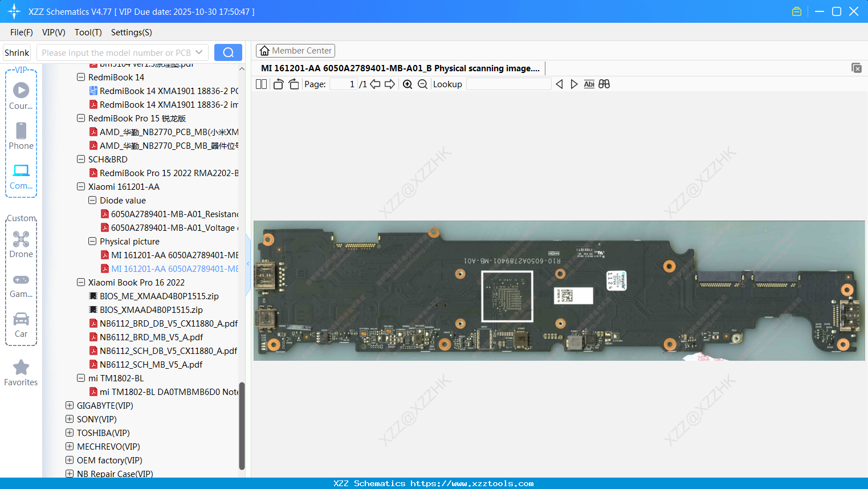
Task: Collapse the mi TM1802-BL folder
Action: click(x=81, y=378)
